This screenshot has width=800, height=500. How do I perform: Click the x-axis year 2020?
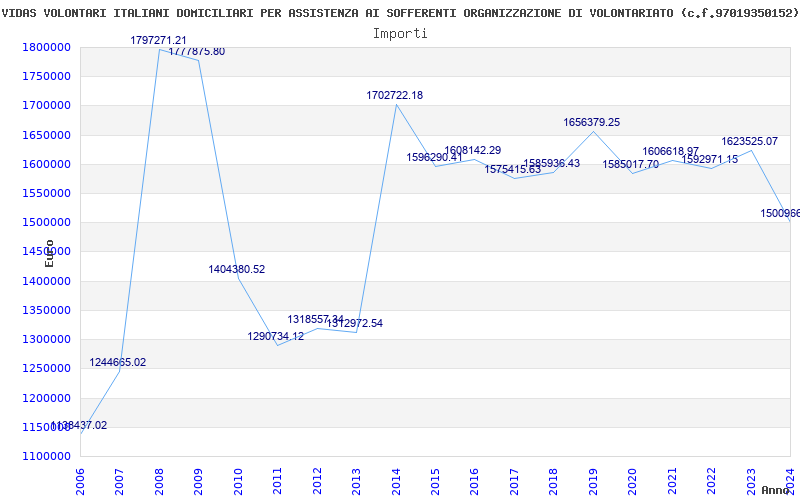[632, 481]
